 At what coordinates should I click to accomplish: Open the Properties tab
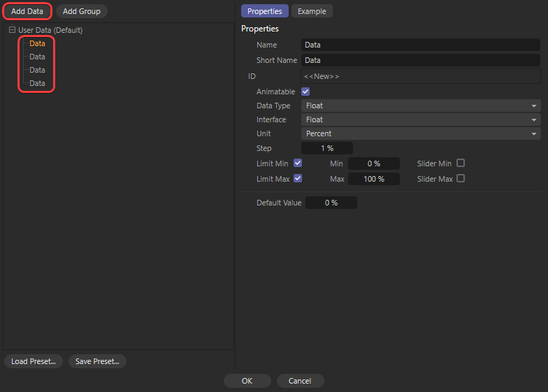pos(264,11)
